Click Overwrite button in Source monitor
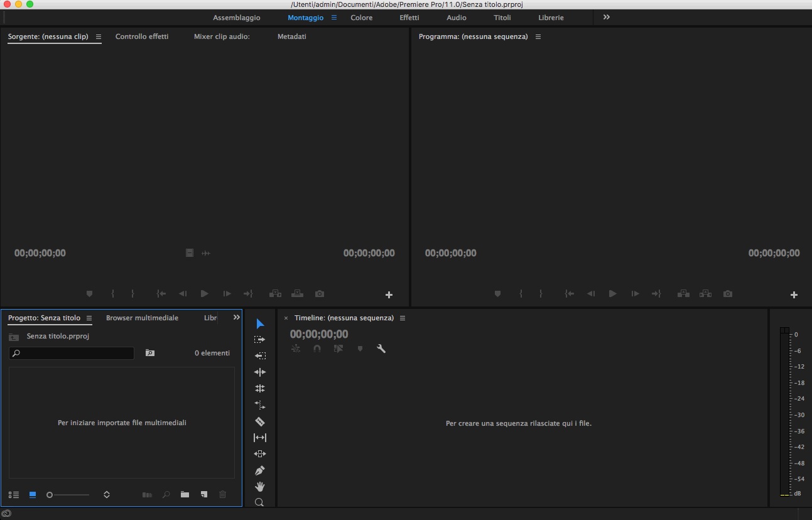 point(297,293)
